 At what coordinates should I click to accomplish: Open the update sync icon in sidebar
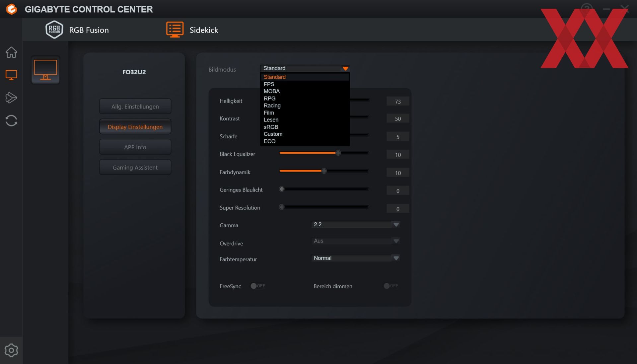(11, 120)
